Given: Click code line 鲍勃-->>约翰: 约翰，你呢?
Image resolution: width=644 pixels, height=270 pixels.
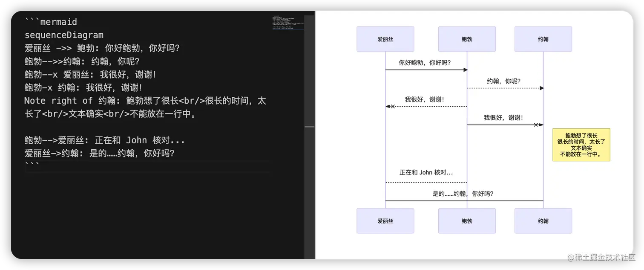Looking at the screenshot, I should (x=82, y=61).
